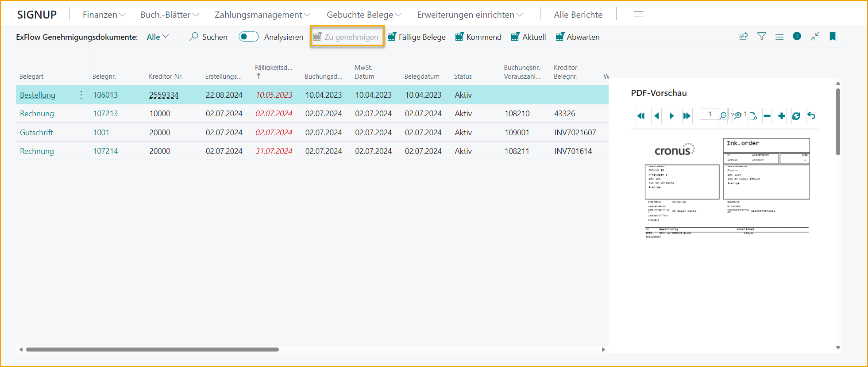Open the filter pane with the funnel icon
This screenshot has width=868, height=367.
click(761, 37)
